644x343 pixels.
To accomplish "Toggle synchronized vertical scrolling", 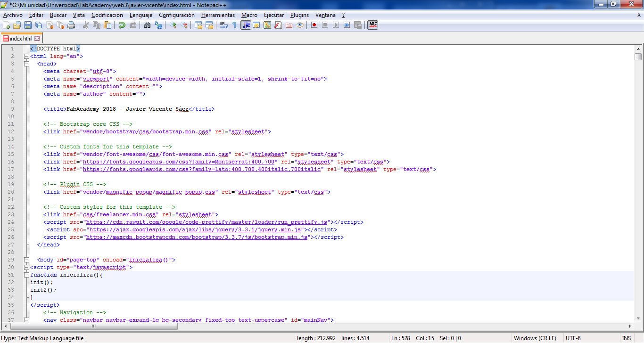I will (198, 25).
